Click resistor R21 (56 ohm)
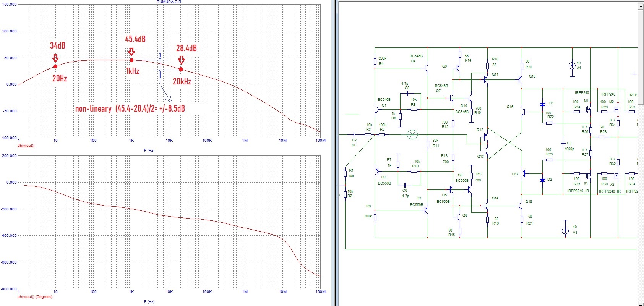 pos(522,219)
